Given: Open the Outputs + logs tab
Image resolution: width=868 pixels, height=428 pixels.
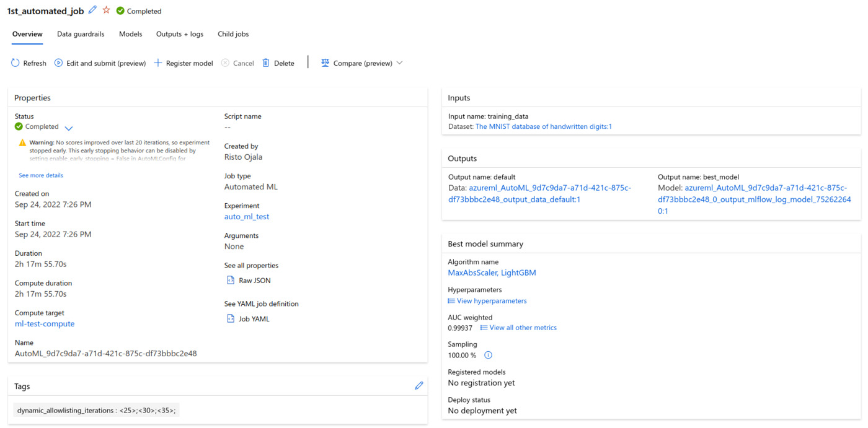Looking at the screenshot, I should 179,34.
